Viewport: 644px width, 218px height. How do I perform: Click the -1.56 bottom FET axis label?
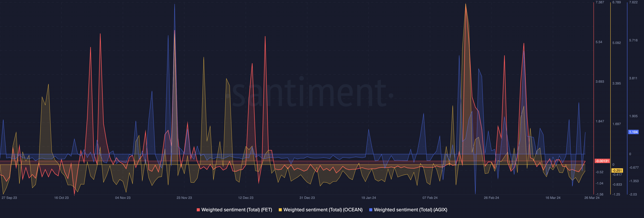(599, 194)
